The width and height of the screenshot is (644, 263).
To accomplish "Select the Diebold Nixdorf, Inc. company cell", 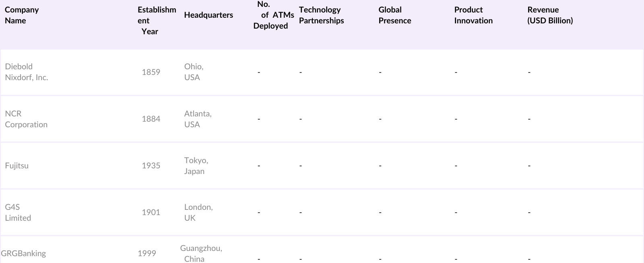I will 27,72.
